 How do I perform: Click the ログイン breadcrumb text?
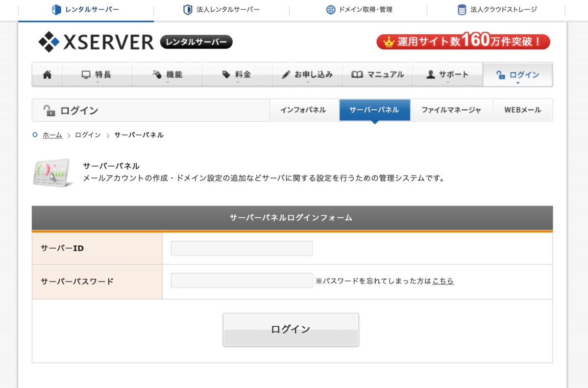pyautogui.click(x=88, y=135)
